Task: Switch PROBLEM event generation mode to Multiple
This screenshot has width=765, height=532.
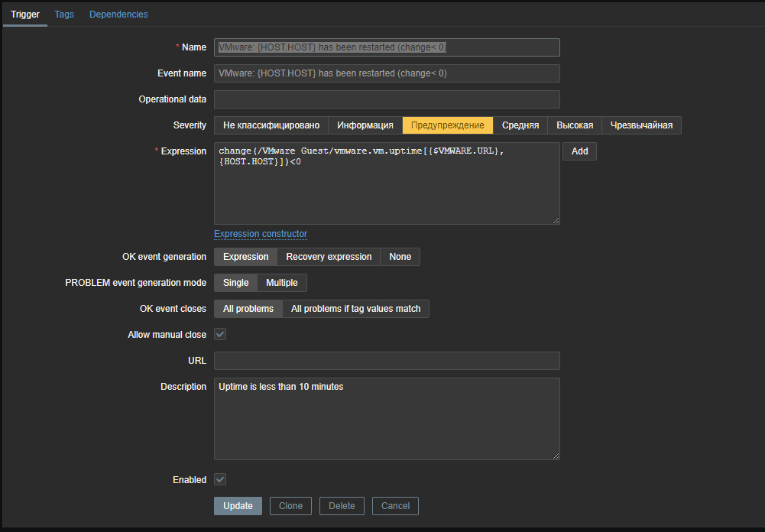Action: pos(282,283)
